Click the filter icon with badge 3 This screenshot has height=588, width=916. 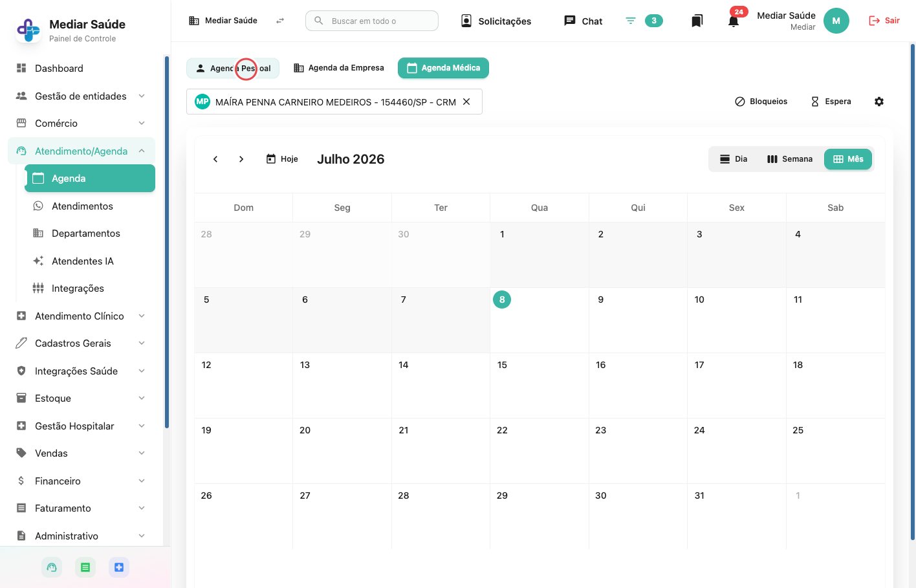[x=631, y=21]
